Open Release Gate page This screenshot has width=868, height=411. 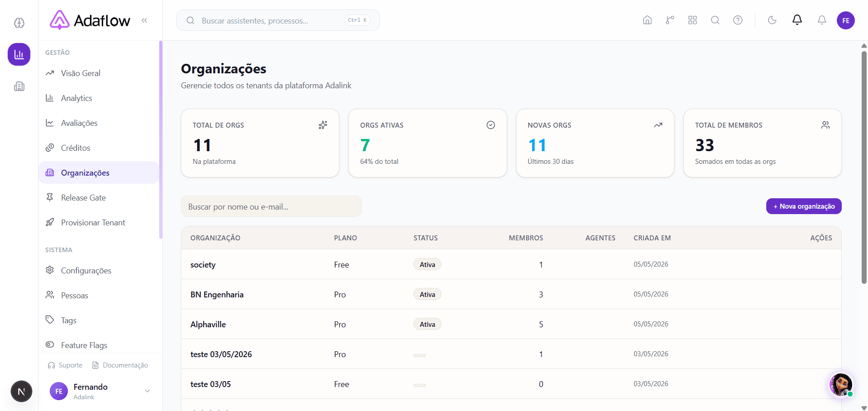99,197
